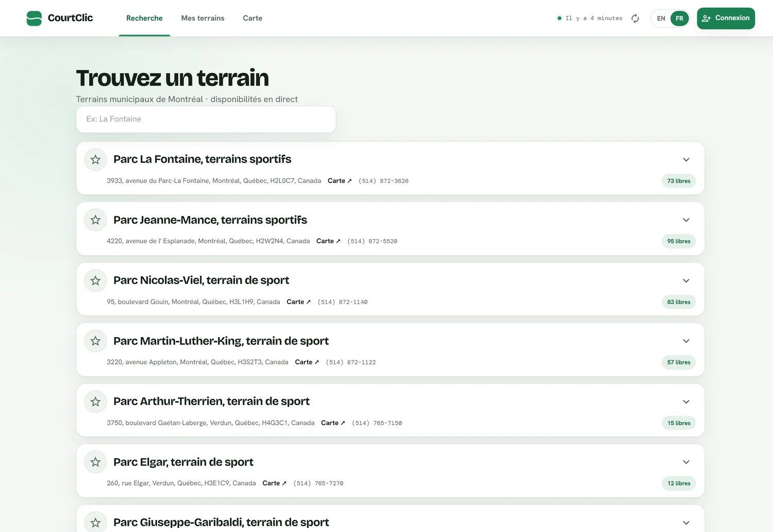Click phone number (514) 872-1122
The image size is (773, 532).
[x=351, y=362]
